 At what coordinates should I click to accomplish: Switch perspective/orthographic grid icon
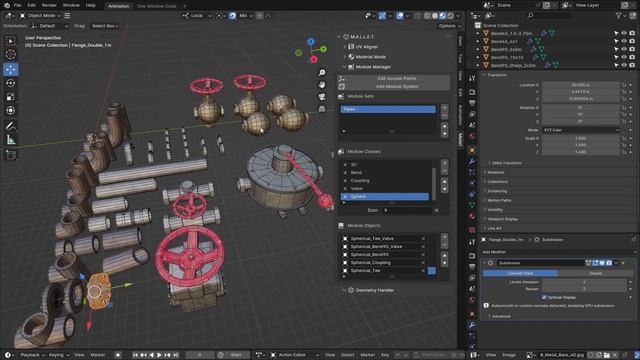[x=322, y=109]
